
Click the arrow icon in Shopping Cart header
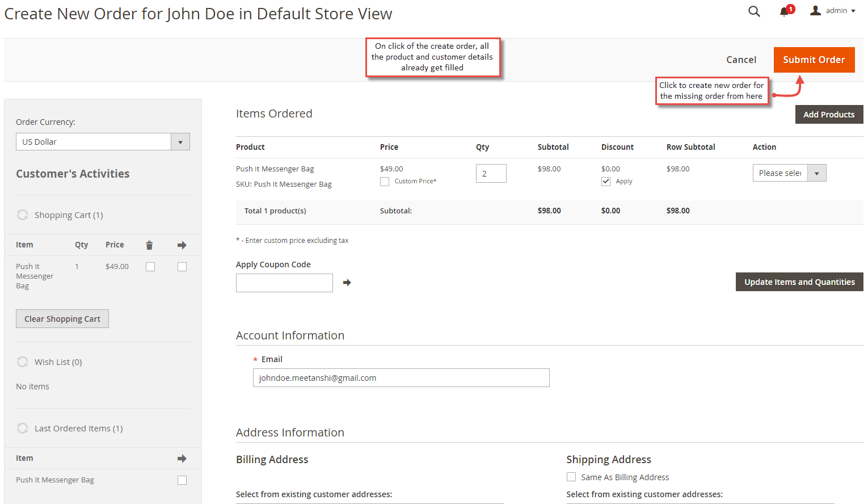click(182, 245)
